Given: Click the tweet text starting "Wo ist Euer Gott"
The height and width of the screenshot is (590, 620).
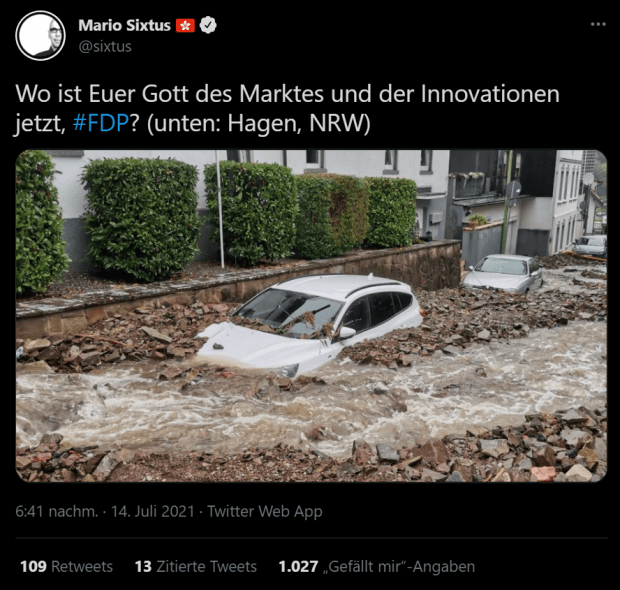Looking at the screenshot, I should pos(287,109).
